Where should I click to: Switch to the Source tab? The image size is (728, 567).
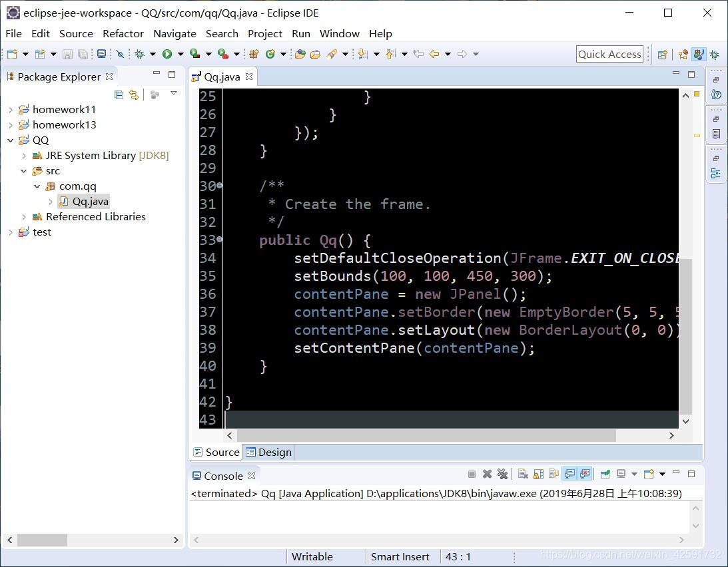click(217, 453)
